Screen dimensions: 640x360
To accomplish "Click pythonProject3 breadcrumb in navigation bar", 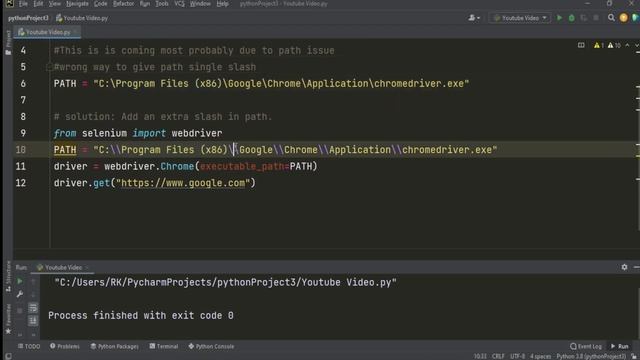I will point(28,18).
